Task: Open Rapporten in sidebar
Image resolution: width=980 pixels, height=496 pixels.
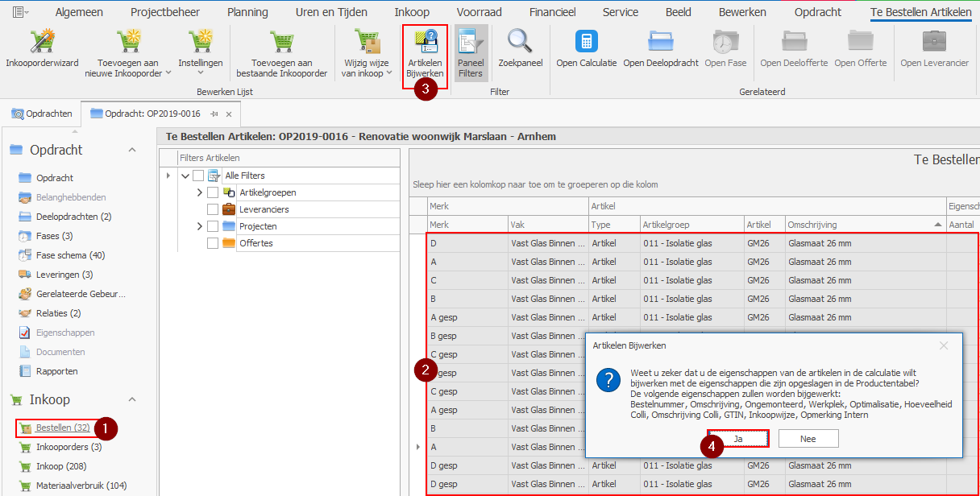Action: (x=57, y=371)
